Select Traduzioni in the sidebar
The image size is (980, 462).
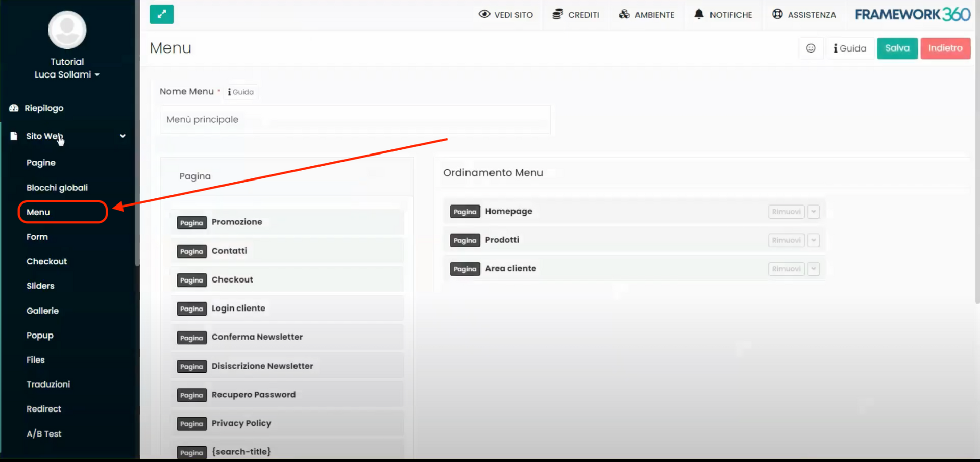(48, 384)
